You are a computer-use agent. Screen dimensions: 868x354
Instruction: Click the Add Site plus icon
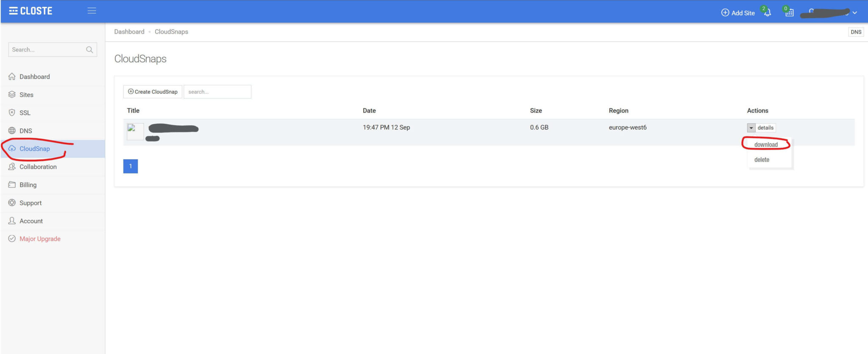[725, 13]
